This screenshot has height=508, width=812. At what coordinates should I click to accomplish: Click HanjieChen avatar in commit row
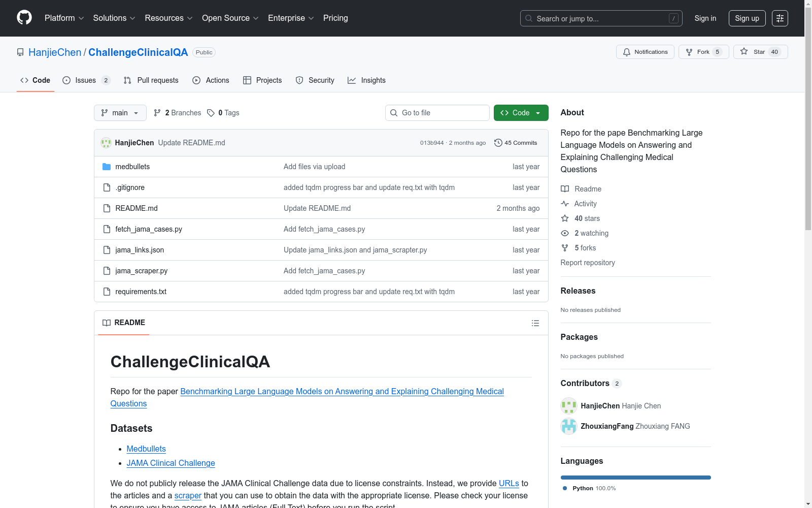pyautogui.click(x=106, y=143)
